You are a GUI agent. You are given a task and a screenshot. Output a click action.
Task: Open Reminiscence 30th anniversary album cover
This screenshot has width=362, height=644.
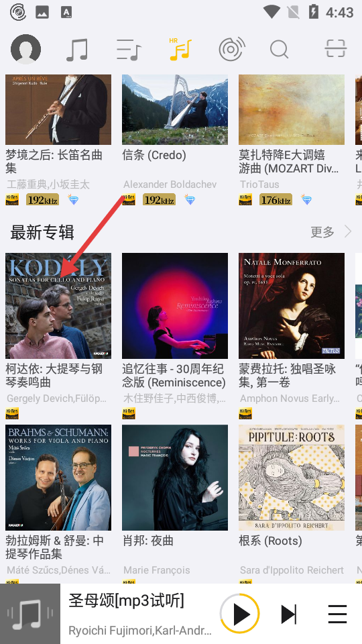tap(175, 306)
